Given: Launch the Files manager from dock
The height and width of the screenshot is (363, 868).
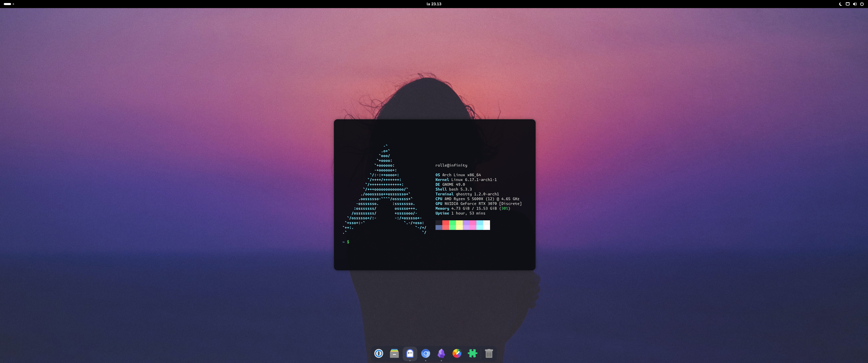Looking at the screenshot, I should [x=394, y=353].
